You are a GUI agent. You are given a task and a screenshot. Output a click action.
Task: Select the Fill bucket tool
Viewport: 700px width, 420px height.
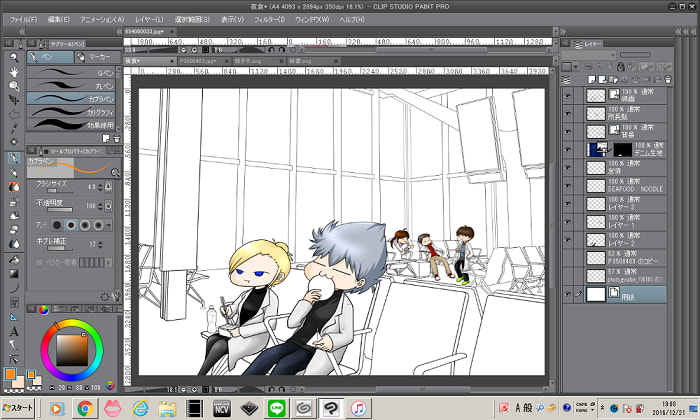(x=14, y=259)
